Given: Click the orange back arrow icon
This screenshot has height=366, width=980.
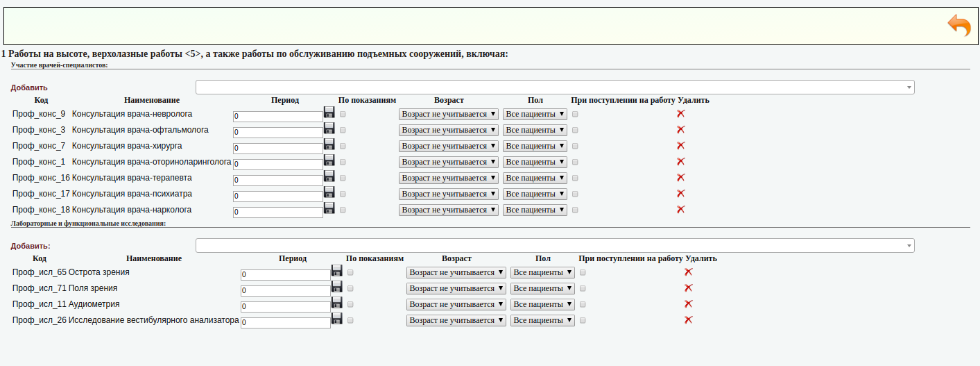Looking at the screenshot, I should [959, 26].
